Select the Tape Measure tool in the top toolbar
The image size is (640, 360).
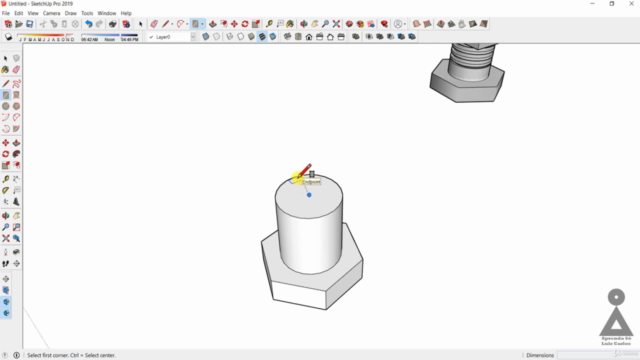tap(269, 24)
